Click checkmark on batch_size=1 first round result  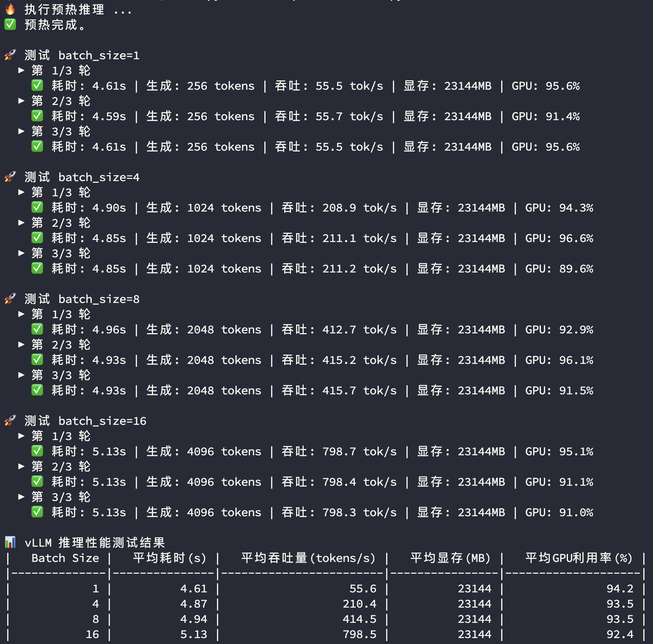coord(37,85)
